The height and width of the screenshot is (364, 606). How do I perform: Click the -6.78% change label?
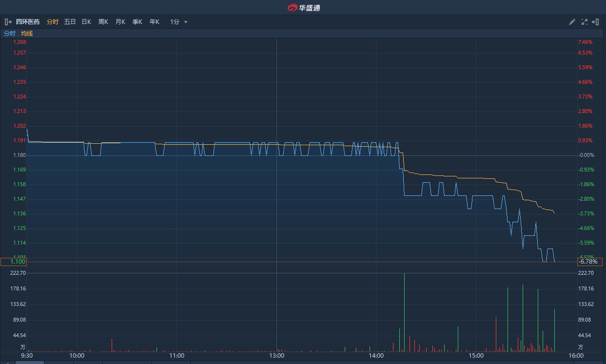click(x=589, y=262)
